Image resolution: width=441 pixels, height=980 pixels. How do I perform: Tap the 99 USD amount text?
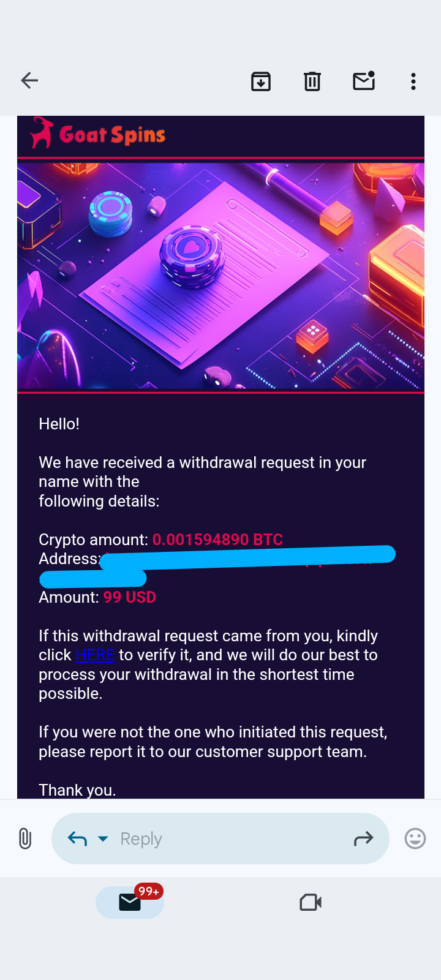pos(130,597)
